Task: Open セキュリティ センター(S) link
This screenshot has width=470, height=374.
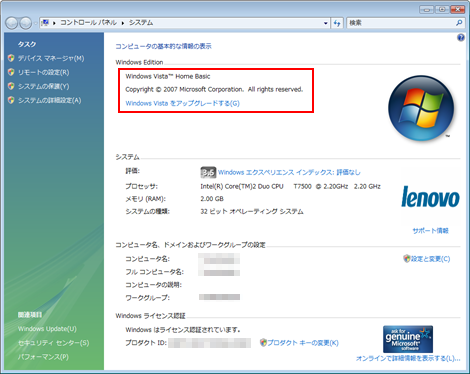Action: (53, 343)
